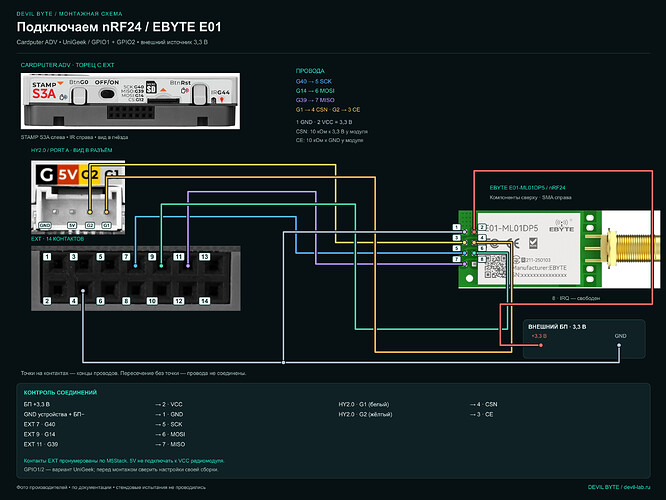This screenshot has height=500, width=666.
Task: Click the red '5V' label on HY2.0 connector
Action: [x=68, y=174]
